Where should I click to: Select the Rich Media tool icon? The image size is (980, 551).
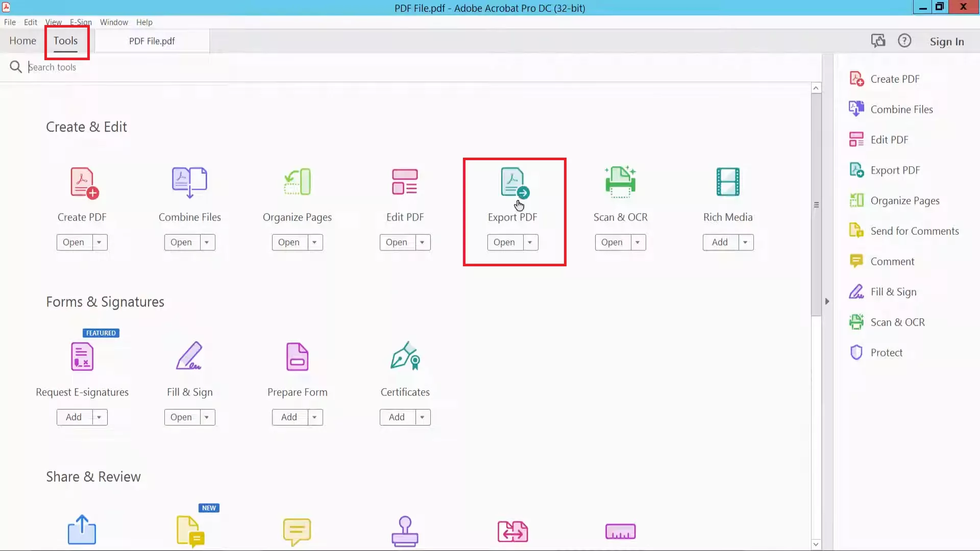point(728,182)
